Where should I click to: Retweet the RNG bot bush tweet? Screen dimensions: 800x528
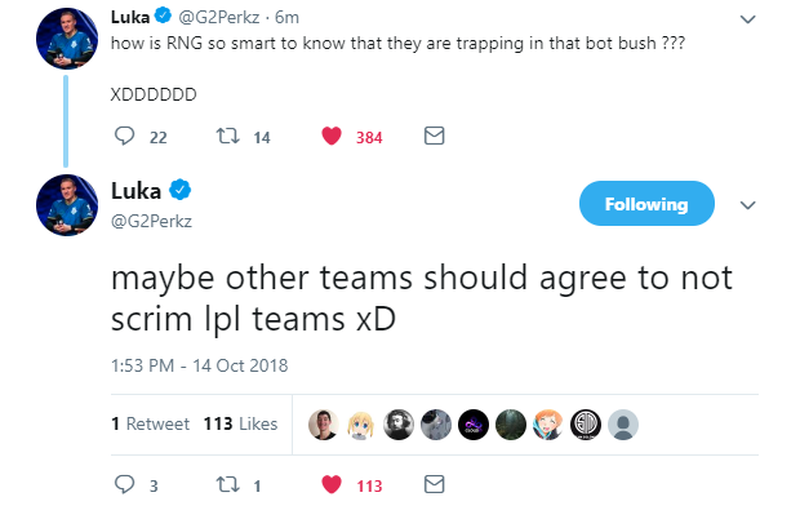click(228, 136)
